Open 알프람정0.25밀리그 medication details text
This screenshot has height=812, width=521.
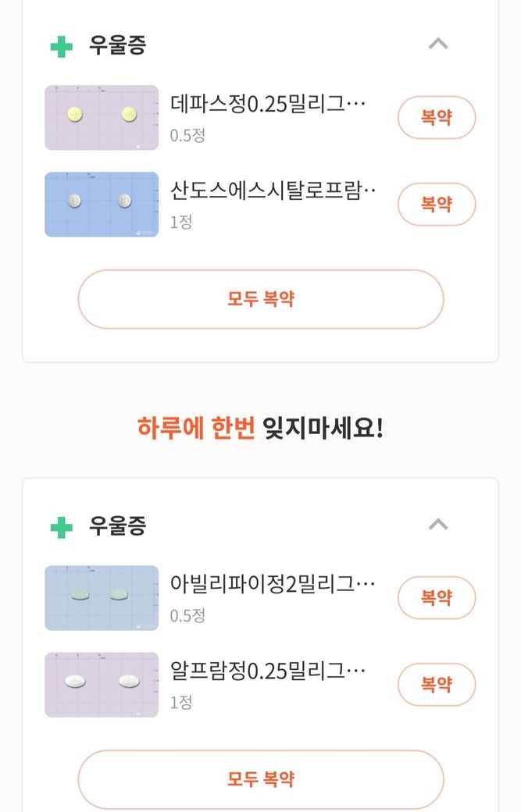tap(268, 671)
